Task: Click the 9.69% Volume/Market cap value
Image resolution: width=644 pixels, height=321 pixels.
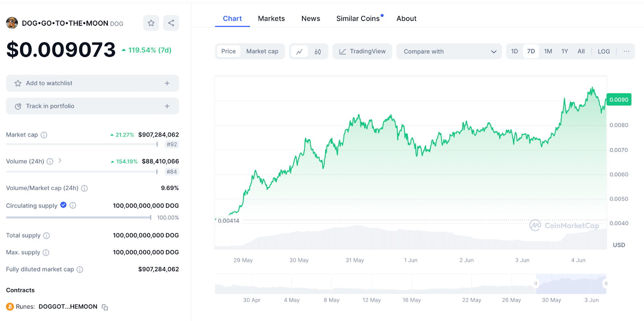Action: (x=170, y=188)
